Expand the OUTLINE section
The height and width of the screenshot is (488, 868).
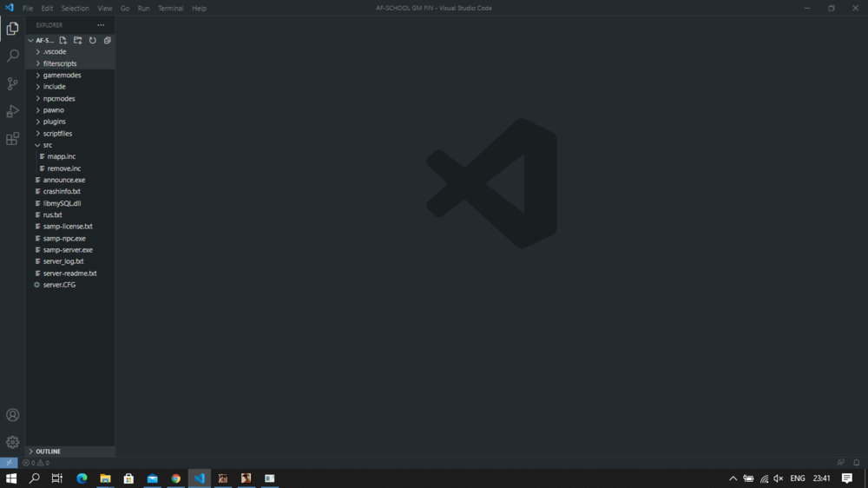coord(70,452)
